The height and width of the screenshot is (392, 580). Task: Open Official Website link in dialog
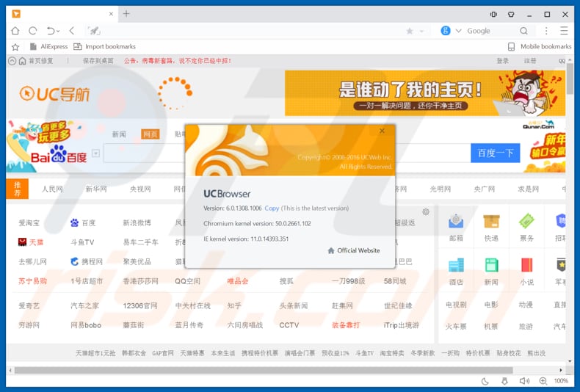[354, 250]
